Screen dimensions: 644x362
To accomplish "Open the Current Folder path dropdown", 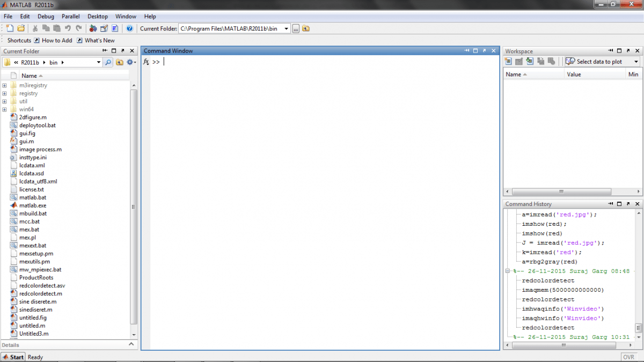I will pos(287,28).
